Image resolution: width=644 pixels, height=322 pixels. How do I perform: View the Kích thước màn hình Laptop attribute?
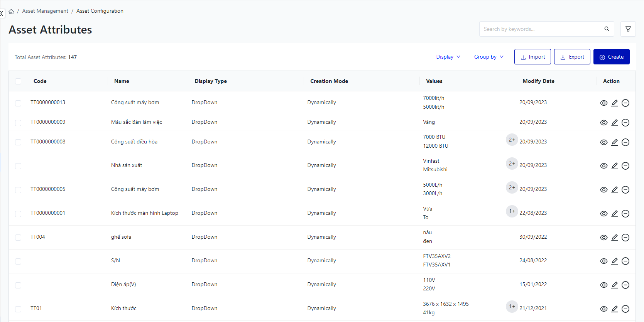[603, 214]
